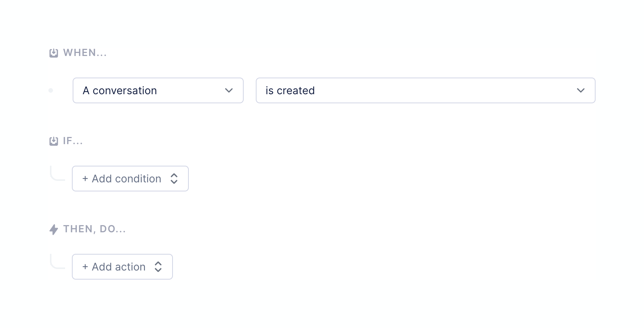Click the bullet dot before A conversation

pyautogui.click(x=51, y=90)
